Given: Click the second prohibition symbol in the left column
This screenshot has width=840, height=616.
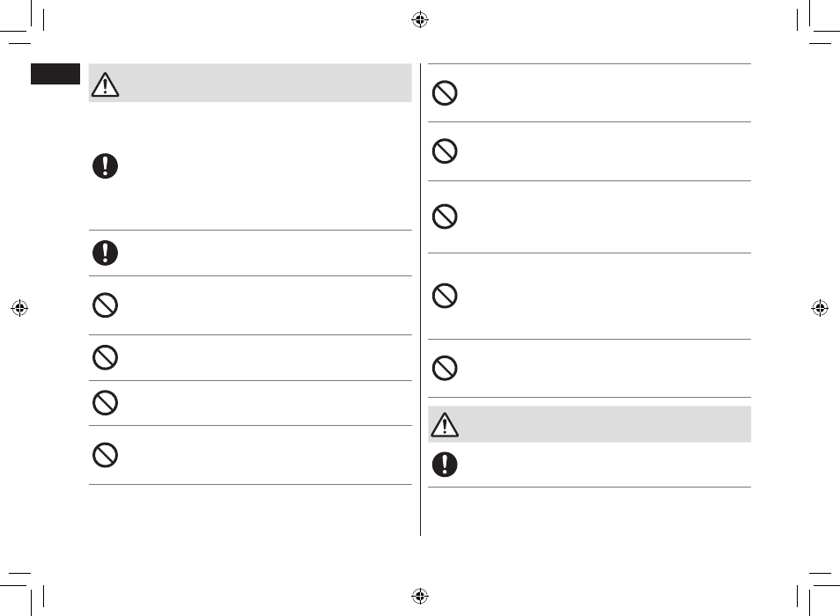Looking at the screenshot, I should pos(105,357).
